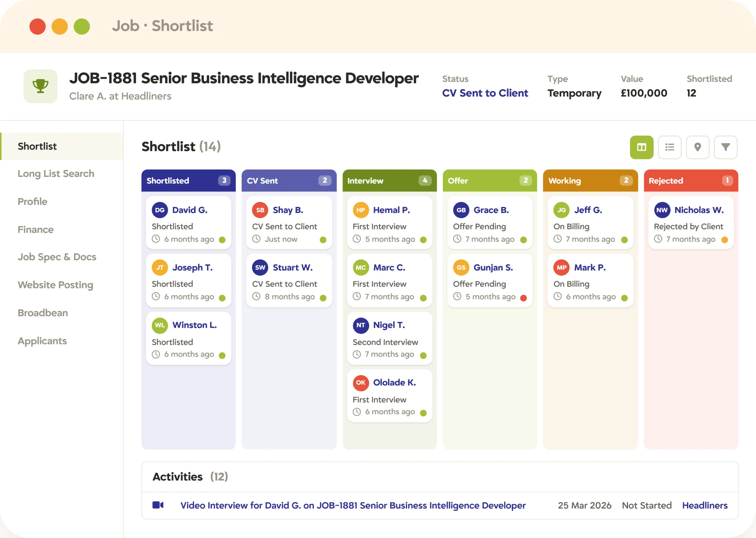Click the MP avatar for Mark P.
The width and height of the screenshot is (756, 538).
(562, 268)
